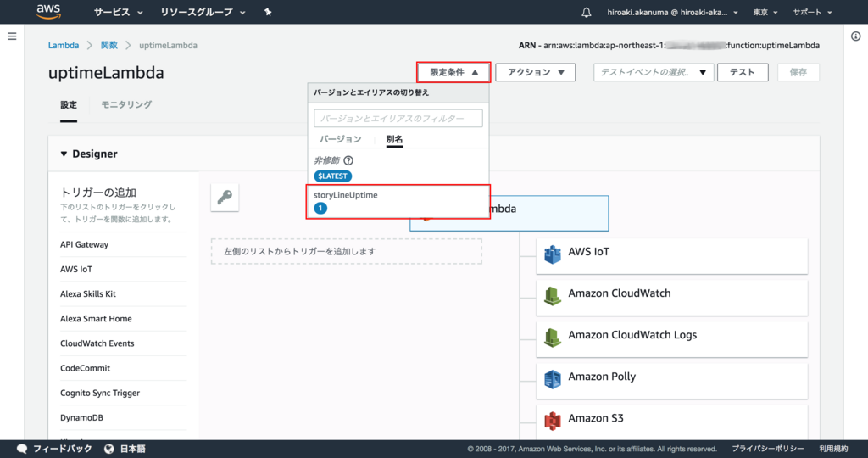This screenshot has width=868, height=458.
Task: Select the Amazon CloudWatch Logs icon
Action: [553, 338]
